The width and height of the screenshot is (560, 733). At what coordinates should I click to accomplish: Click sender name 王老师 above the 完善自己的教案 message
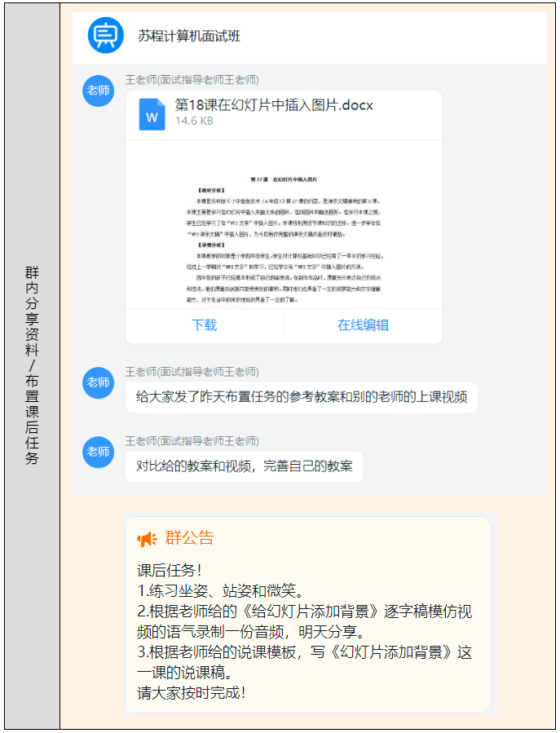coord(192,441)
